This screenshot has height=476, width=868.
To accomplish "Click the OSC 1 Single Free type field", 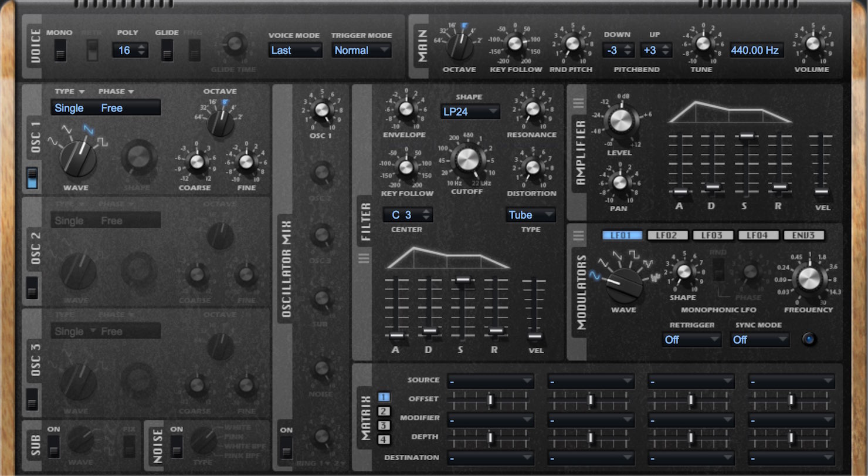I will point(106,108).
